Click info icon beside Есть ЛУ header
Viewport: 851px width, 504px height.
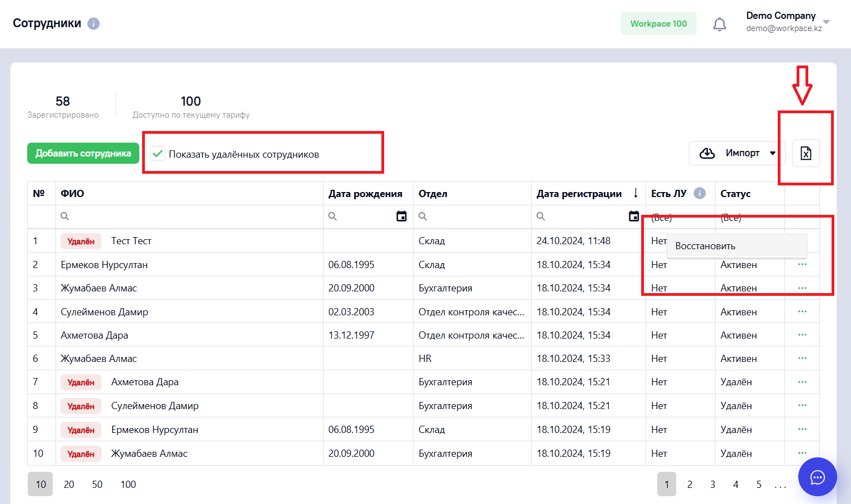[x=700, y=193]
